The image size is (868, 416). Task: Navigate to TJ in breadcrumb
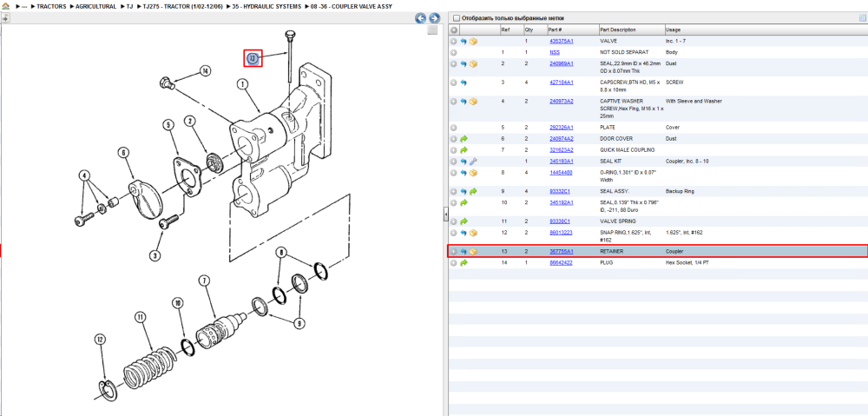click(130, 7)
